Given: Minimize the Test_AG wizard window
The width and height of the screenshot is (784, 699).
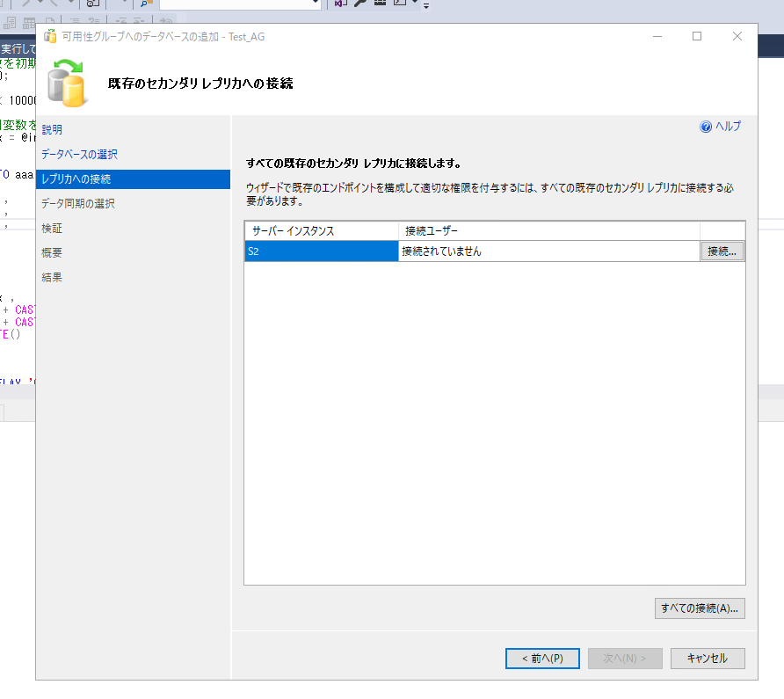Looking at the screenshot, I should point(657,37).
